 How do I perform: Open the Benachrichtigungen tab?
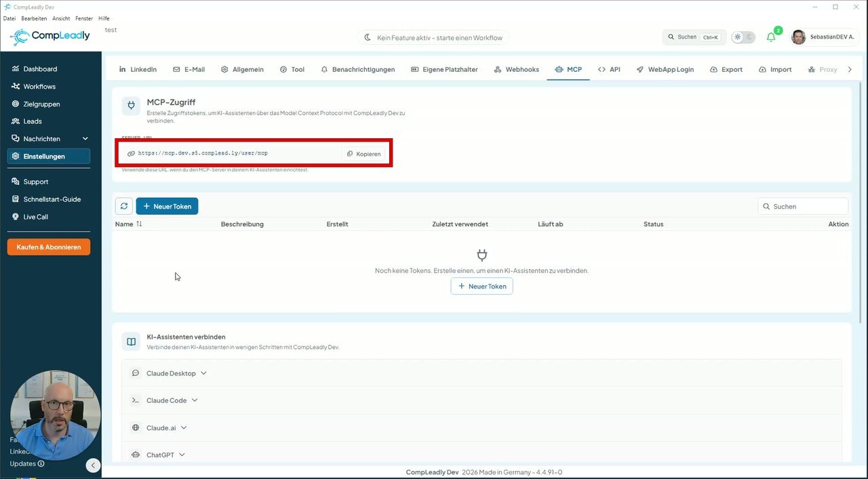coord(358,69)
